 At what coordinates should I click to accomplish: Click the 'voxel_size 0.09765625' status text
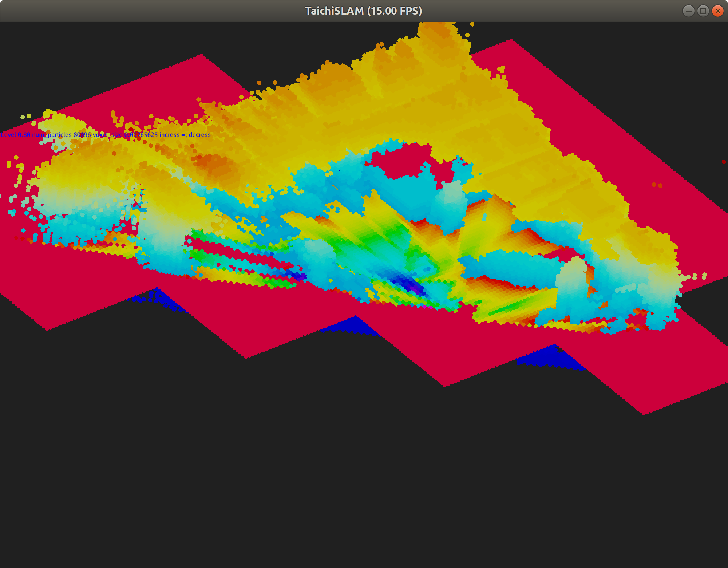(x=125, y=135)
